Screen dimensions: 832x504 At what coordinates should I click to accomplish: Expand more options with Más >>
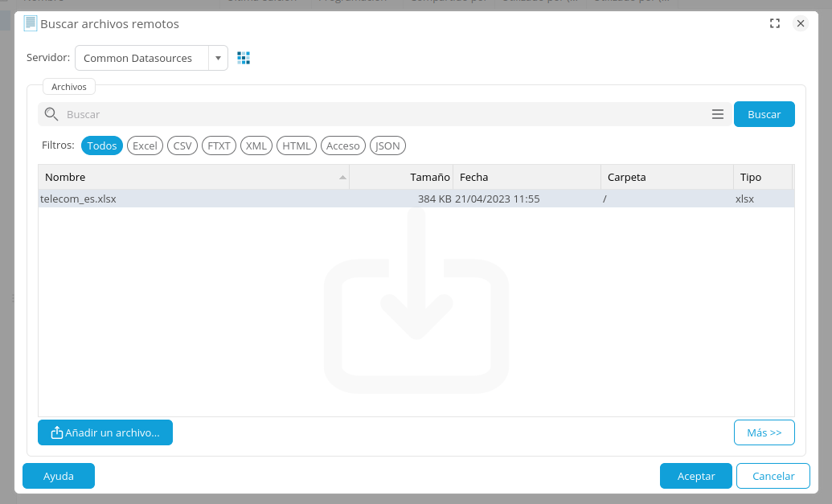point(764,432)
